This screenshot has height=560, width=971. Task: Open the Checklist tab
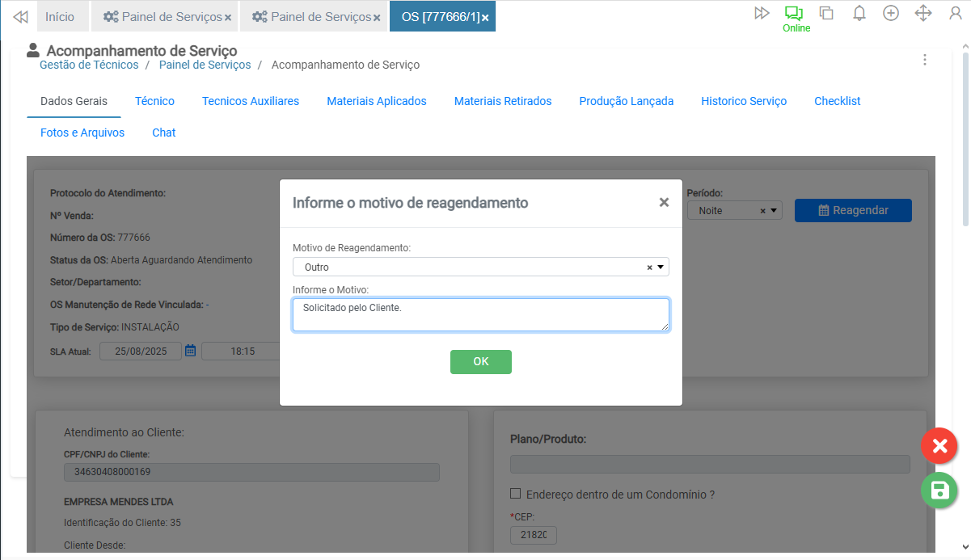[837, 101]
